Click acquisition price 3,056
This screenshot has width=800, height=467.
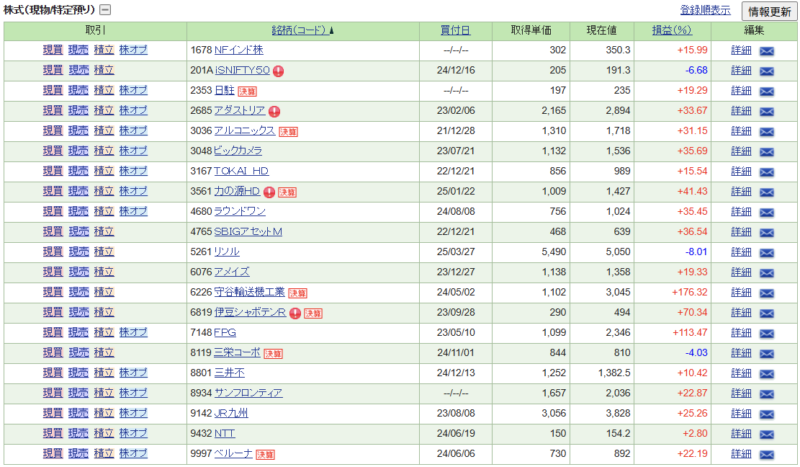(x=554, y=413)
